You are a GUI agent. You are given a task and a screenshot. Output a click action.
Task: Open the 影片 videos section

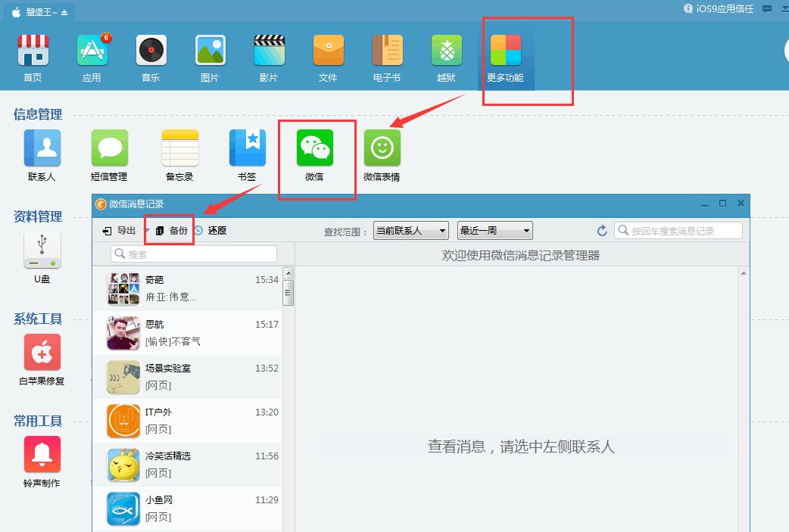click(x=270, y=58)
